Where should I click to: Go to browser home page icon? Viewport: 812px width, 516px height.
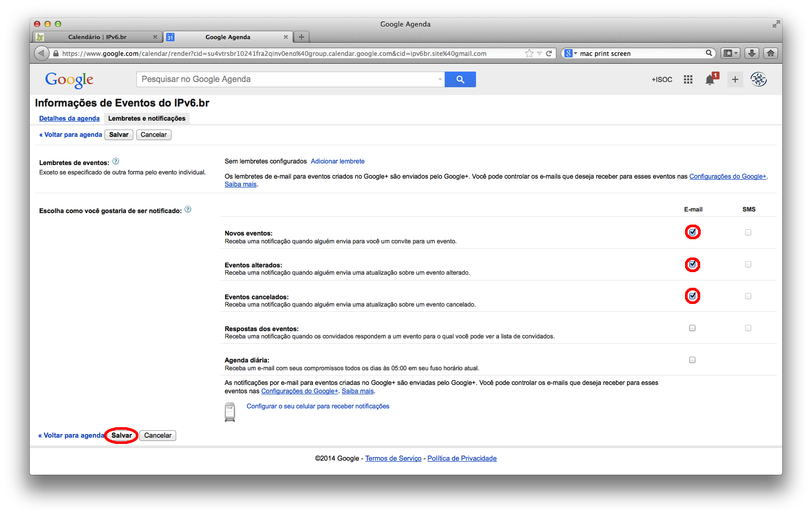pos(771,53)
